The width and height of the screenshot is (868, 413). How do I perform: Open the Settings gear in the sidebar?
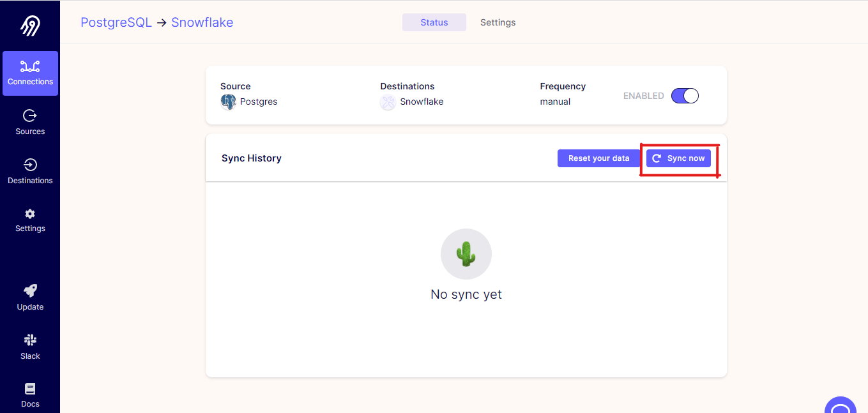click(x=29, y=220)
